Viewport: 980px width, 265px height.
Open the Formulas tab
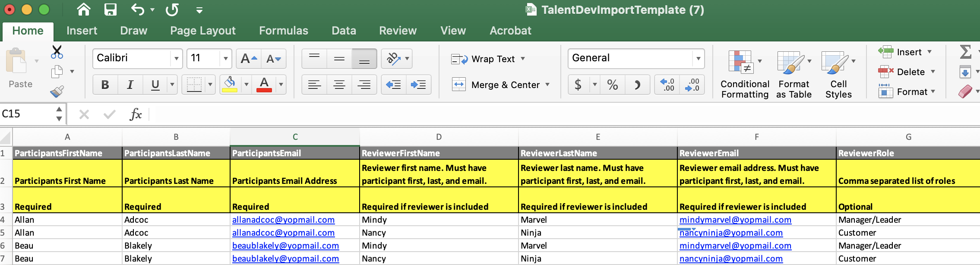[x=284, y=31]
